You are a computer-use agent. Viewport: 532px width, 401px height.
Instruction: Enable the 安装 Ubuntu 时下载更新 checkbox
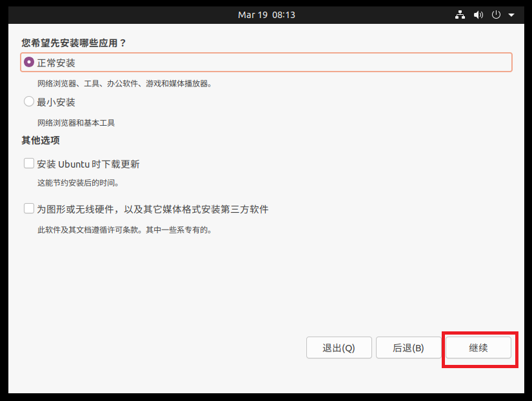pos(29,164)
